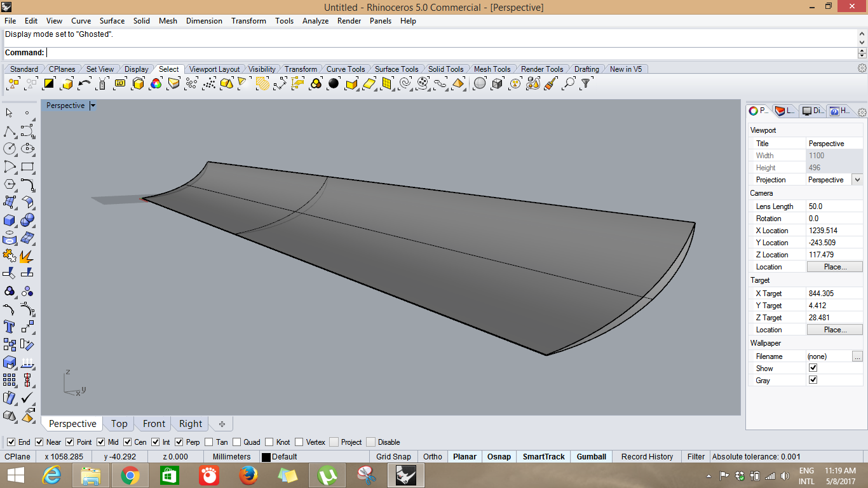Toggle the End osnap checkbox
868x488 pixels.
11,442
